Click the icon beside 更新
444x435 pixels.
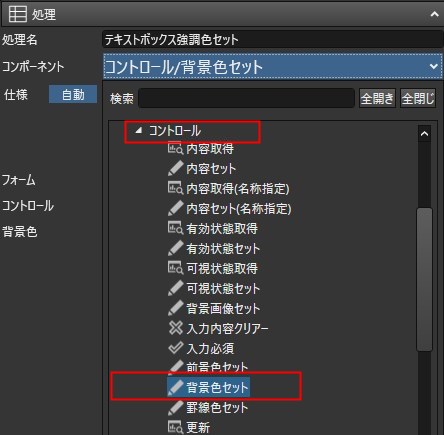tap(175, 427)
